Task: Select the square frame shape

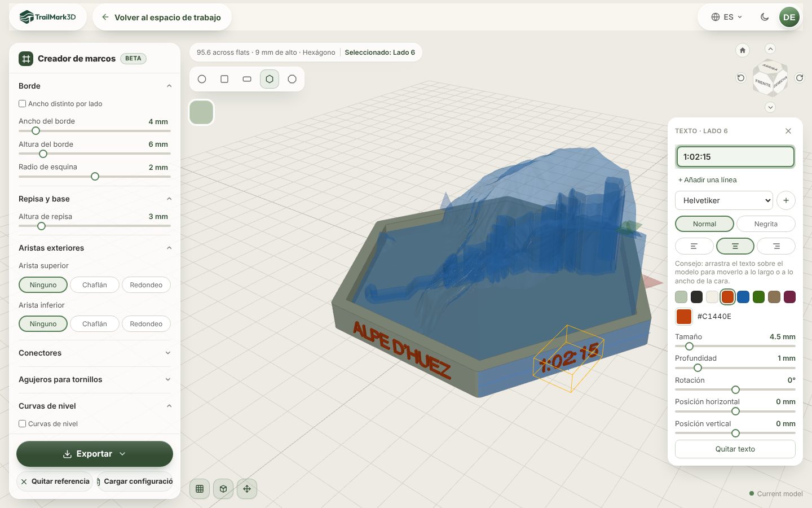Action: point(224,79)
